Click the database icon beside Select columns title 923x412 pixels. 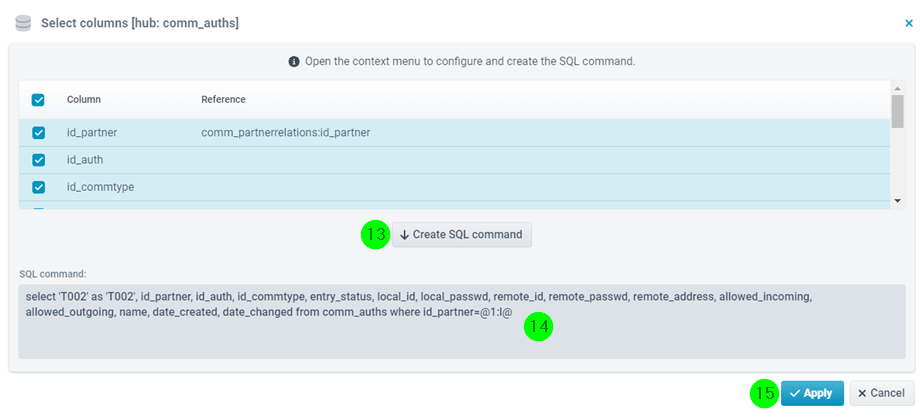point(22,23)
